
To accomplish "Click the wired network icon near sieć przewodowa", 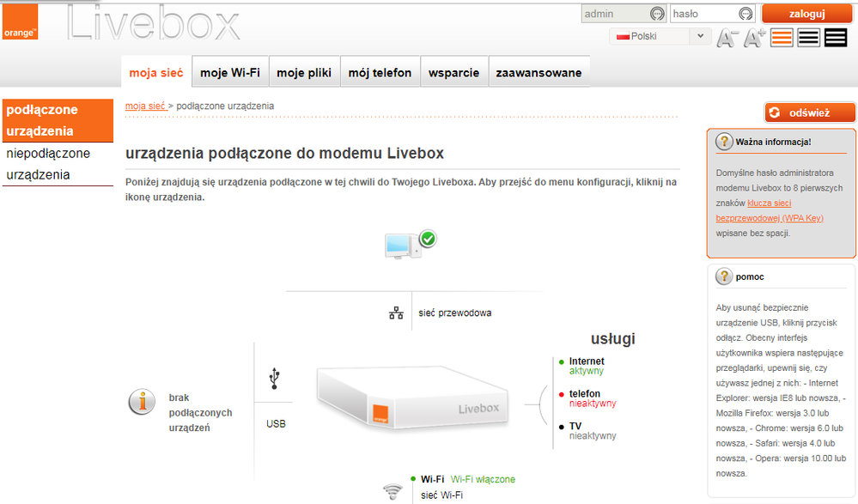I will coord(396,313).
